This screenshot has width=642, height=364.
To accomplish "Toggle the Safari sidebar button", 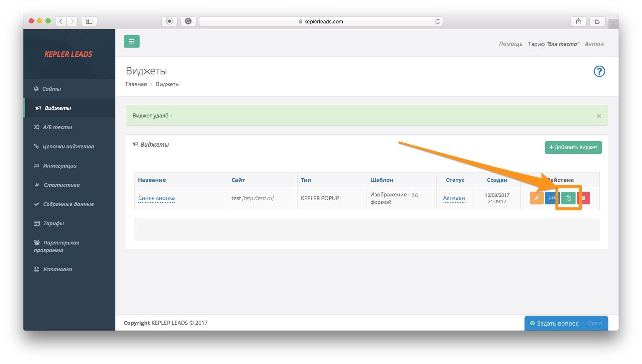I will 89,21.
